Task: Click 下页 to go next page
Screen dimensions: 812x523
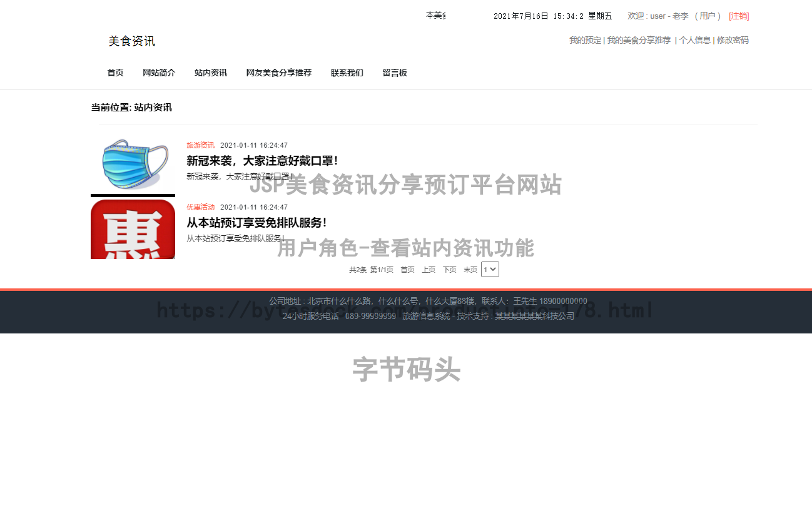Action: click(x=449, y=269)
